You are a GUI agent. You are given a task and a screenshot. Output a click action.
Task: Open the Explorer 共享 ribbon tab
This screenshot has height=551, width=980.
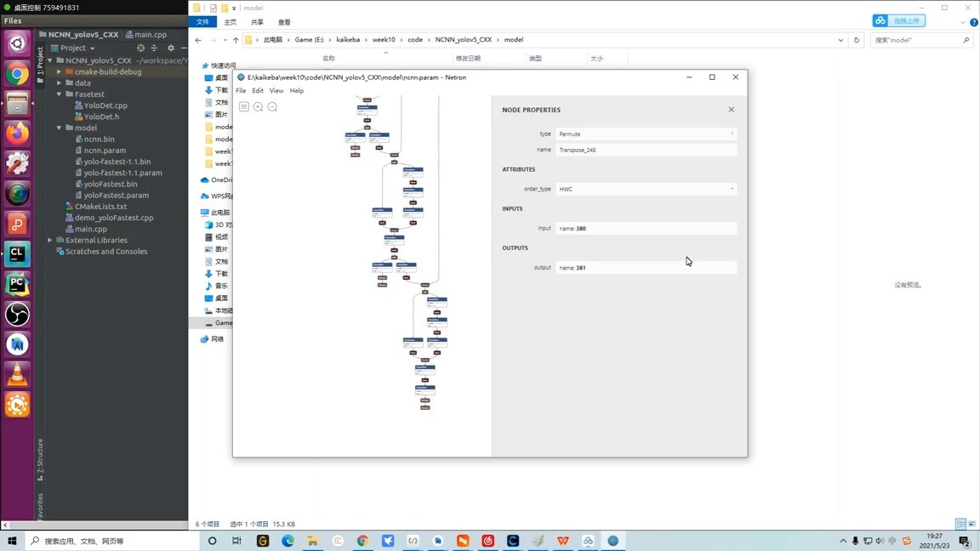tap(257, 22)
